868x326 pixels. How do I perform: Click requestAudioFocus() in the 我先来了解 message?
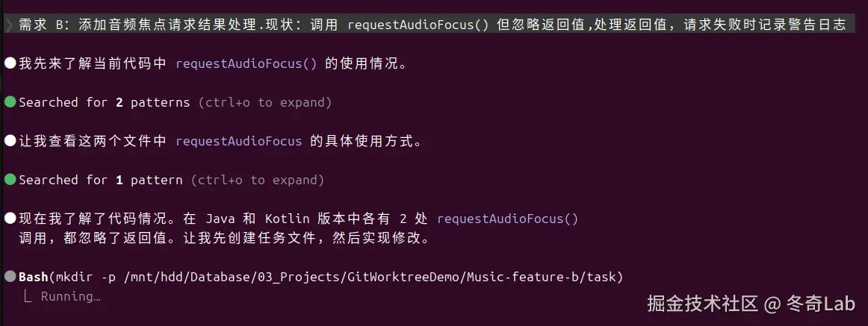(x=247, y=63)
